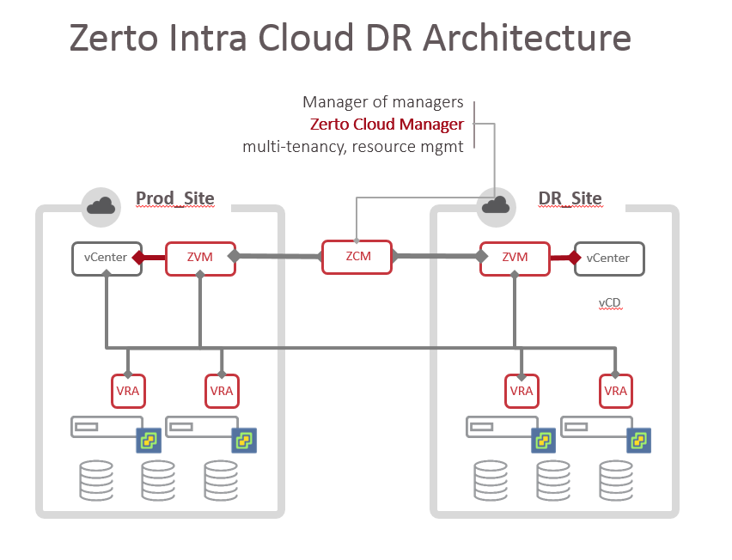Select the middle datastore cylinder in Prod_Site
The height and width of the screenshot is (560, 732).
tap(158, 481)
